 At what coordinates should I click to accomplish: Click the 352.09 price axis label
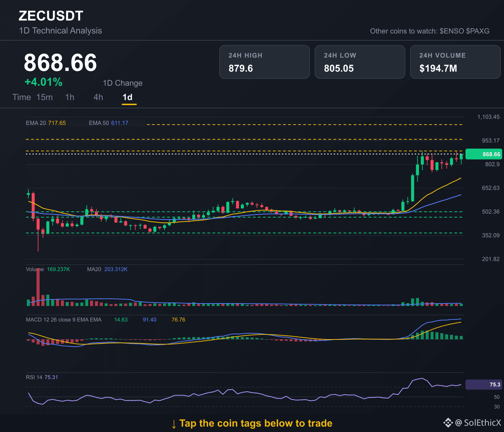coord(491,235)
